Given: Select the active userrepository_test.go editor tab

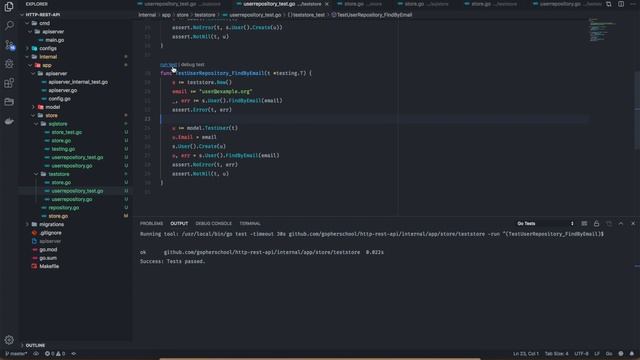Looking at the screenshot, I should coord(282,4).
